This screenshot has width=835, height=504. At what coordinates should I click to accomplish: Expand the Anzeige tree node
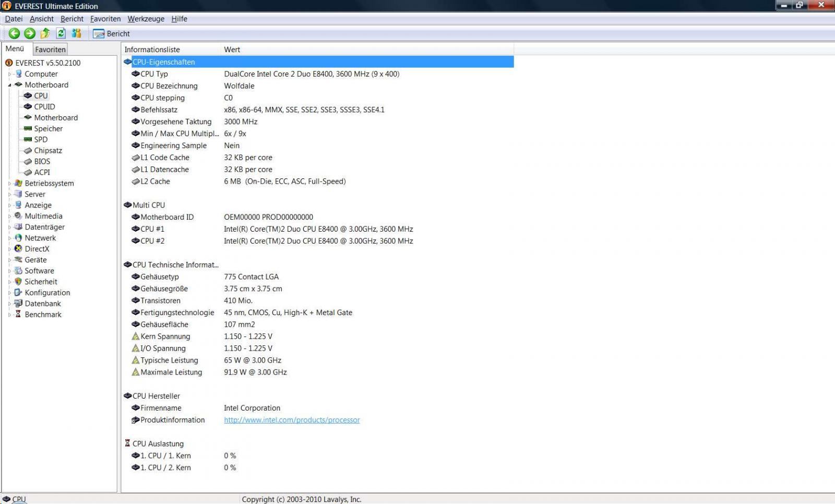point(9,206)
